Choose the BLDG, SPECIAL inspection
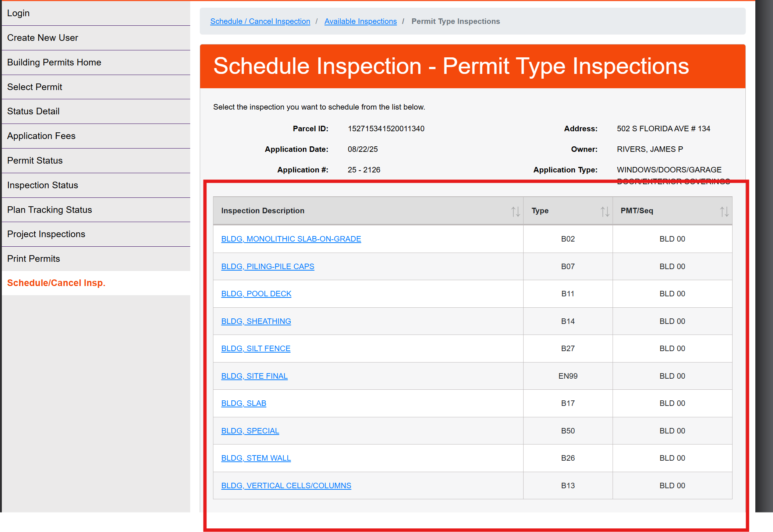 [250, 431]
